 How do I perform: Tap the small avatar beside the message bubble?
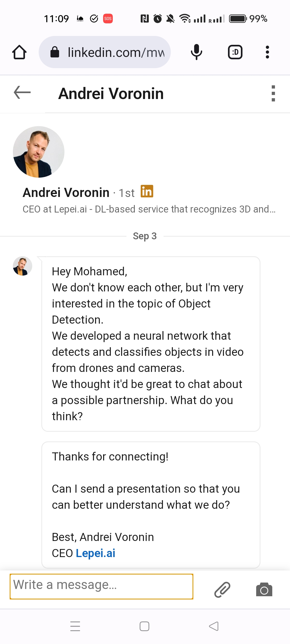pos(22,266)
